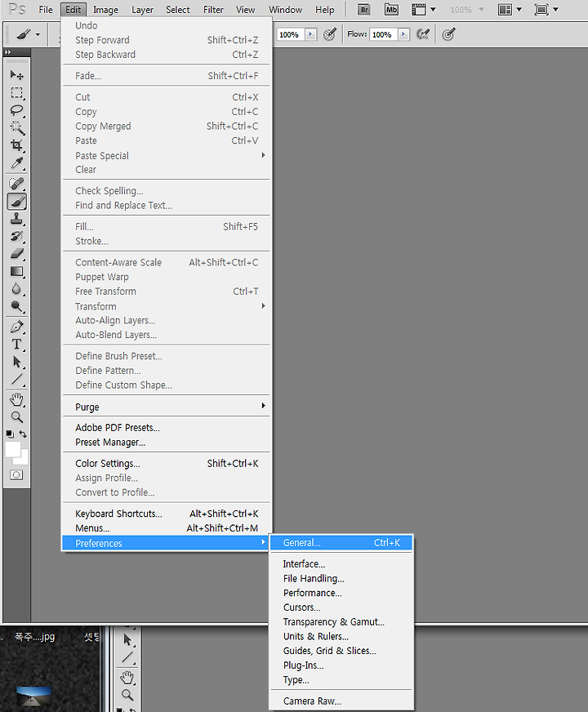Enable airbrush mode
The height and width of the screenshot is (712, 588).
tap(423, 34)
